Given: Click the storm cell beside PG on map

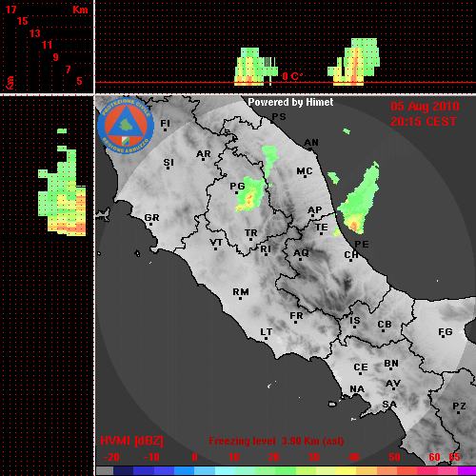Looking at the screenshot, I should click(250, 195).
